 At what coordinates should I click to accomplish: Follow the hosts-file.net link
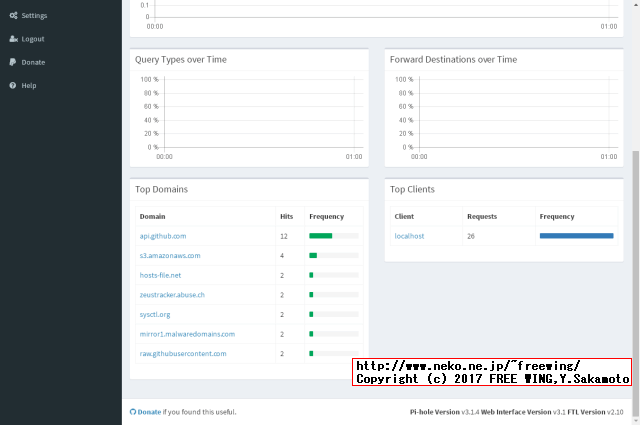point(160,275)
